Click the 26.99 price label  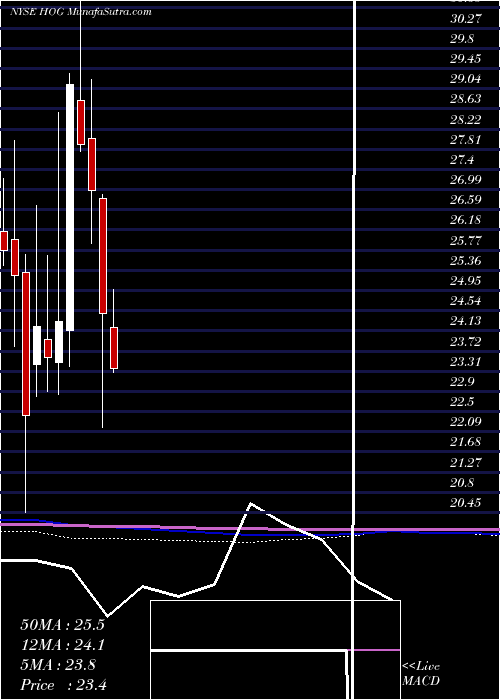[x=466, y=180]
